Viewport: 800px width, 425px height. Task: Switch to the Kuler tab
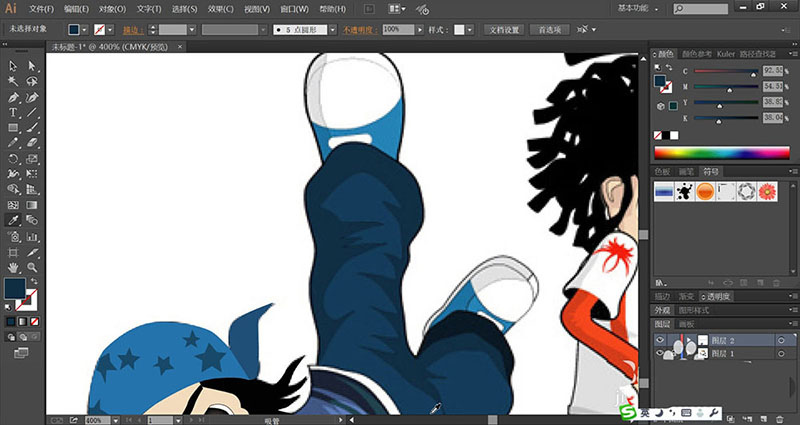pyautogui.click(x=726, y=54)
